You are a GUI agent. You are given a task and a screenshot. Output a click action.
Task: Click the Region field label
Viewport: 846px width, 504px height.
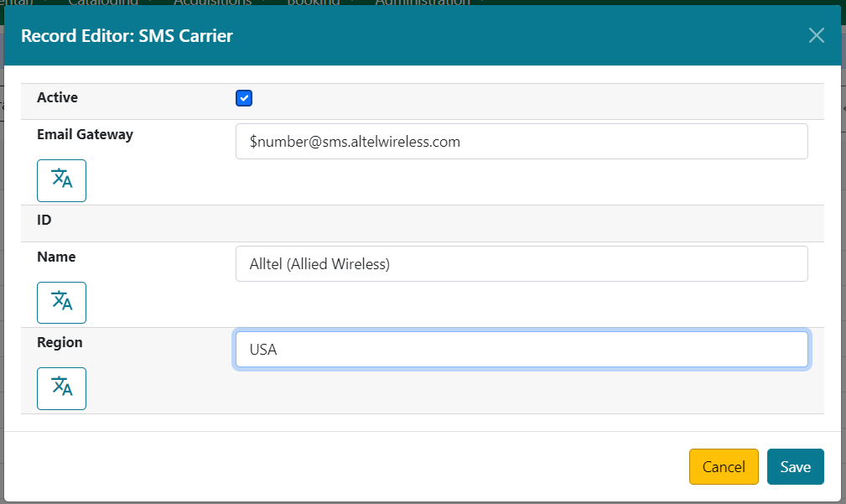coord(60,343)
